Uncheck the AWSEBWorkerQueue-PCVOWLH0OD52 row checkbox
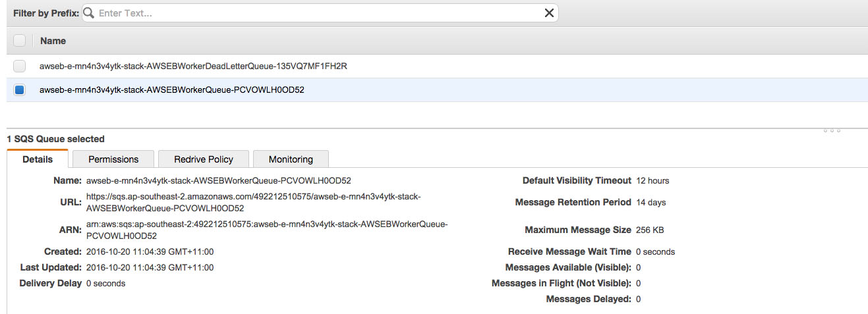Image resolution: width=868 pixels, height=314 pixels. (x=19, y=90)
